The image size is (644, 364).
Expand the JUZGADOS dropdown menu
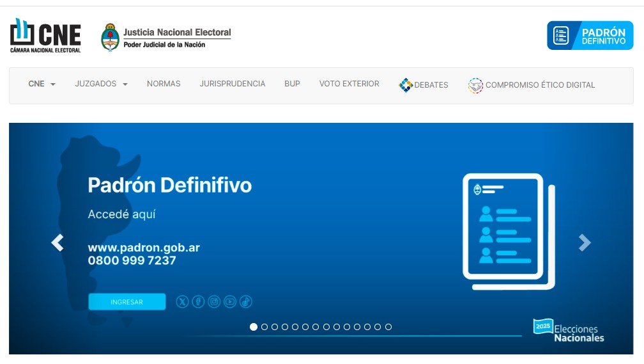(101, 84)
